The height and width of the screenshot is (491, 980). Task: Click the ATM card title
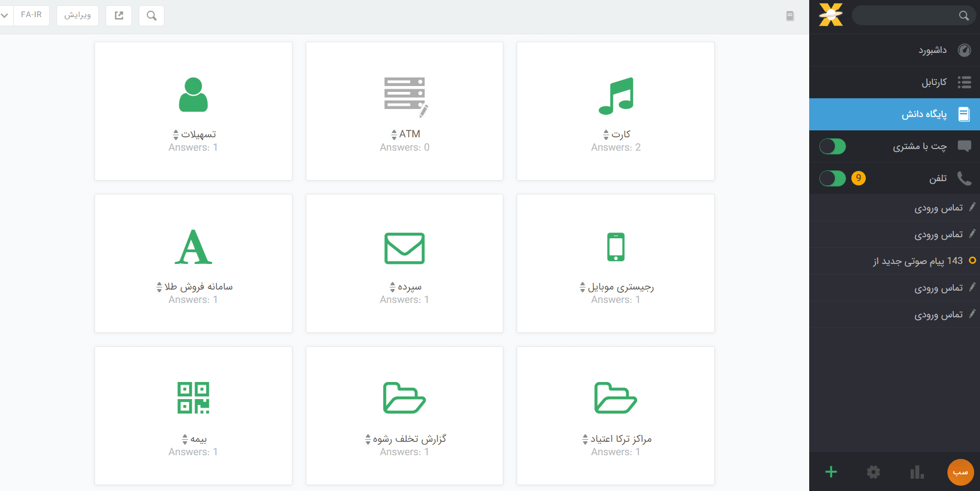[x=409, y=134]
